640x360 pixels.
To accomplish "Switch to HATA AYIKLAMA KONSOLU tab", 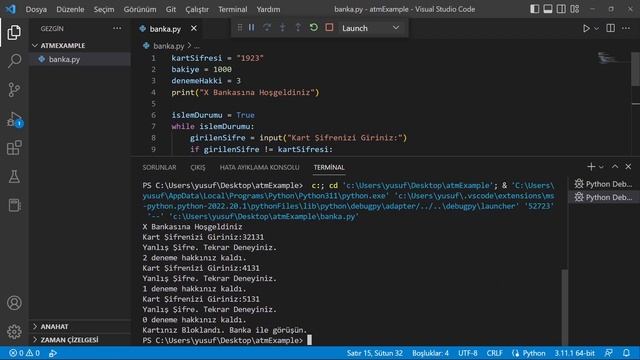I will [x=259, y=167].
